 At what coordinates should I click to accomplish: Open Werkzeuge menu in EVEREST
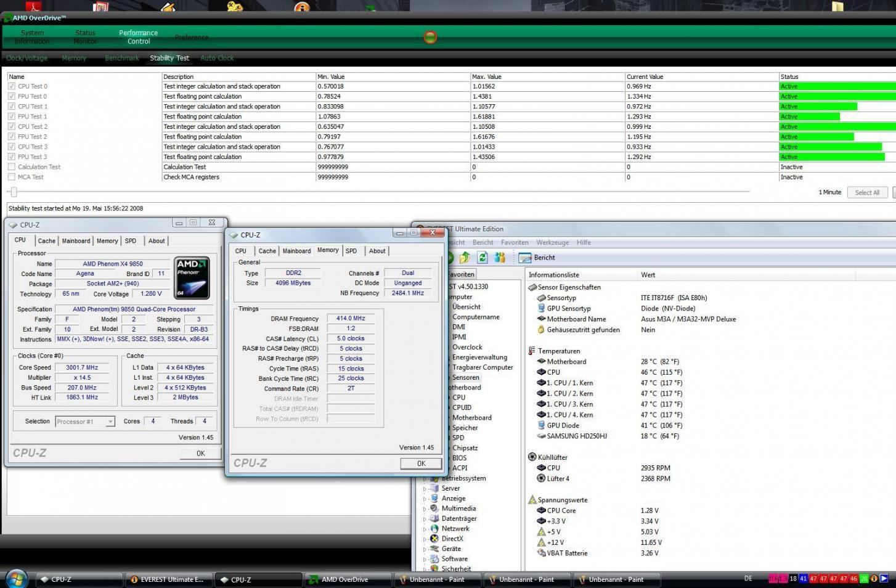pyautogui.click(x=552, y=242)
